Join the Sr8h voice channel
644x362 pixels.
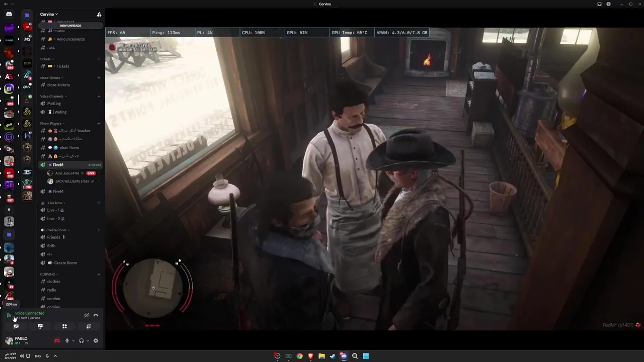(x=70, y=246)
